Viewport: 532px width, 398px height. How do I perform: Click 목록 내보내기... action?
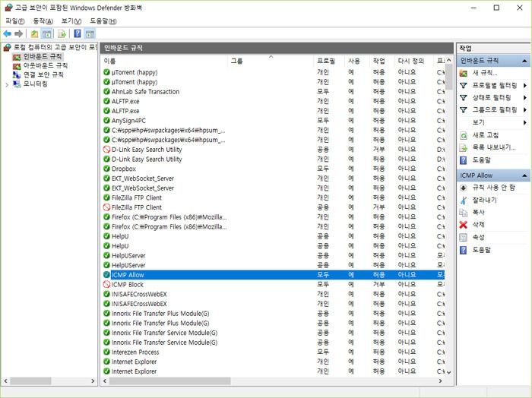494,148
